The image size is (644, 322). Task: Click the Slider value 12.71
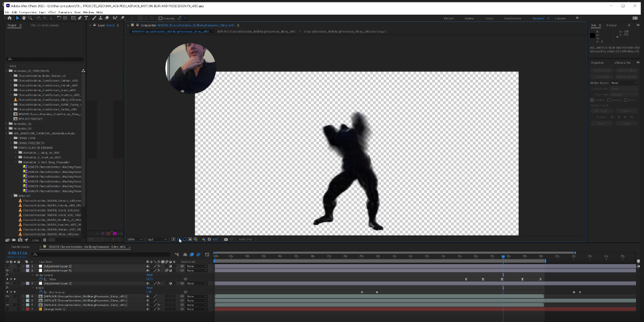[x=149, y=279]
